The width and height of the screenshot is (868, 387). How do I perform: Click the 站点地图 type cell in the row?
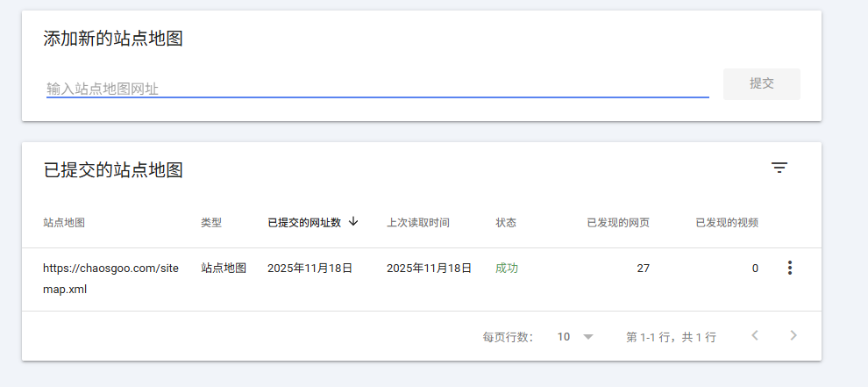(224, 269)
